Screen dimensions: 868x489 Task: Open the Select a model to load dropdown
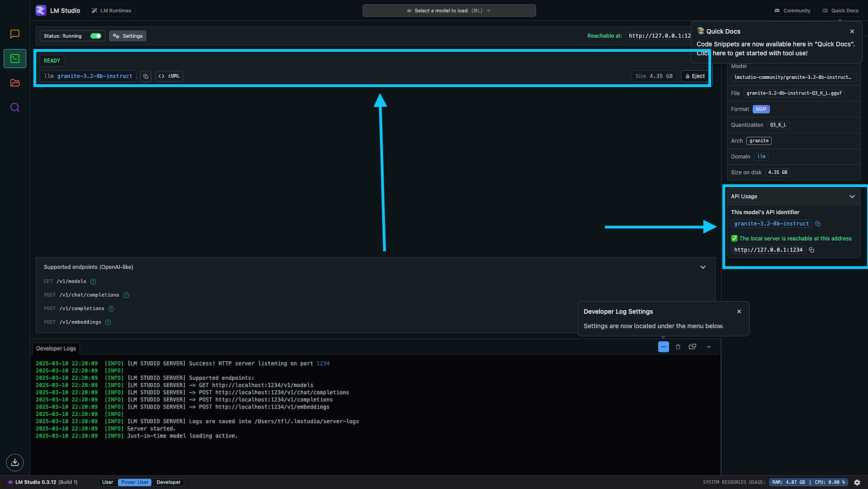(449, 11)
